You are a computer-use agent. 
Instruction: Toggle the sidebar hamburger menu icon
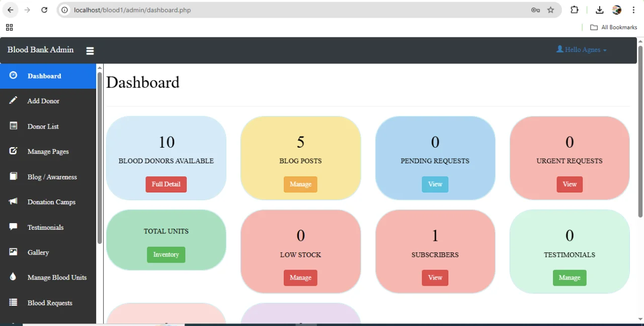(90, 51)
